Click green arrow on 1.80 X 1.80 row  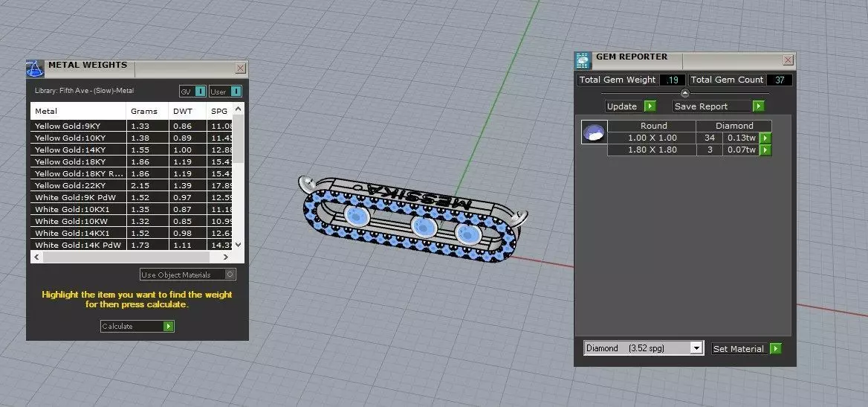(x=765, y=150)
